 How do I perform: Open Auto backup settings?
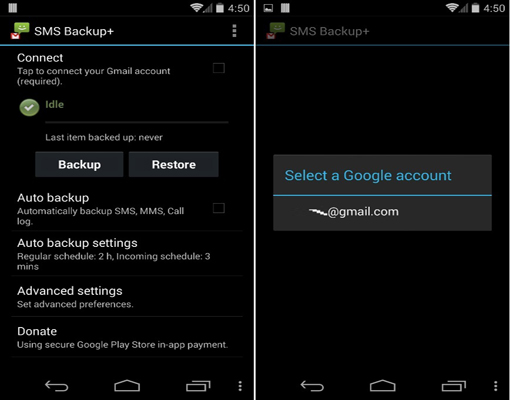[x=127, y=254]
